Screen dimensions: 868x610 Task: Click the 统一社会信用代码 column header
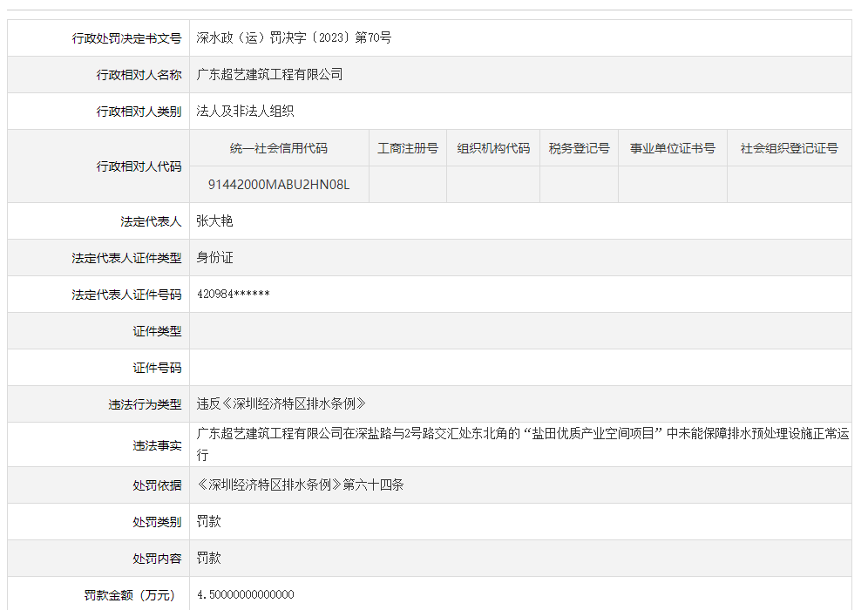(279, 147)
